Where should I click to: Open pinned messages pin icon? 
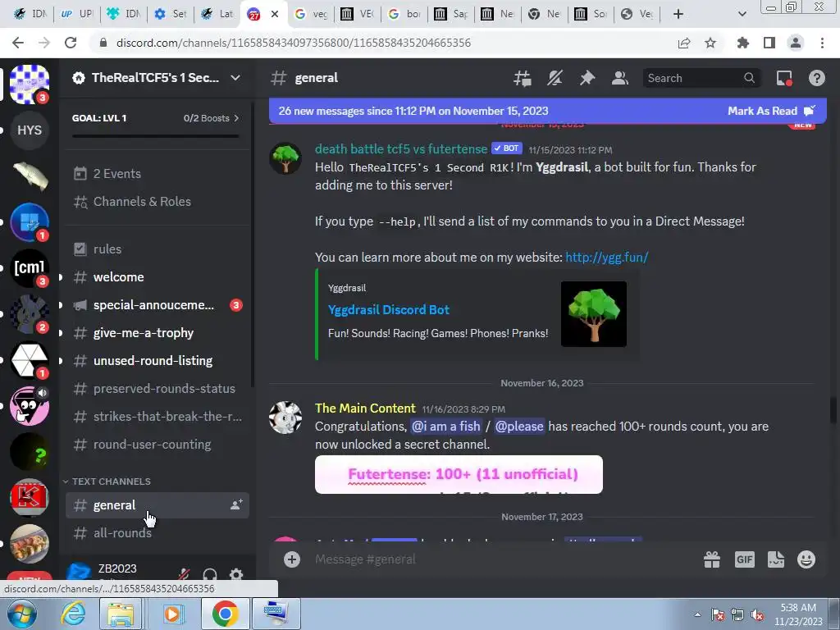pos(587,78)
